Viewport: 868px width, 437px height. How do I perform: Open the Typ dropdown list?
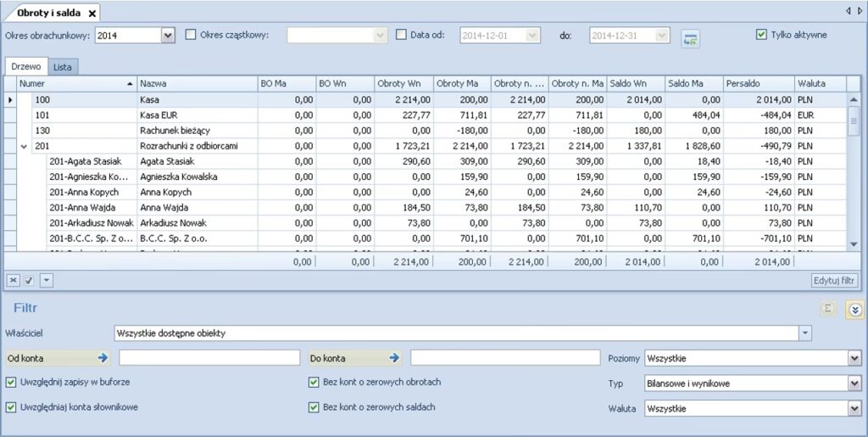point(854,384)
